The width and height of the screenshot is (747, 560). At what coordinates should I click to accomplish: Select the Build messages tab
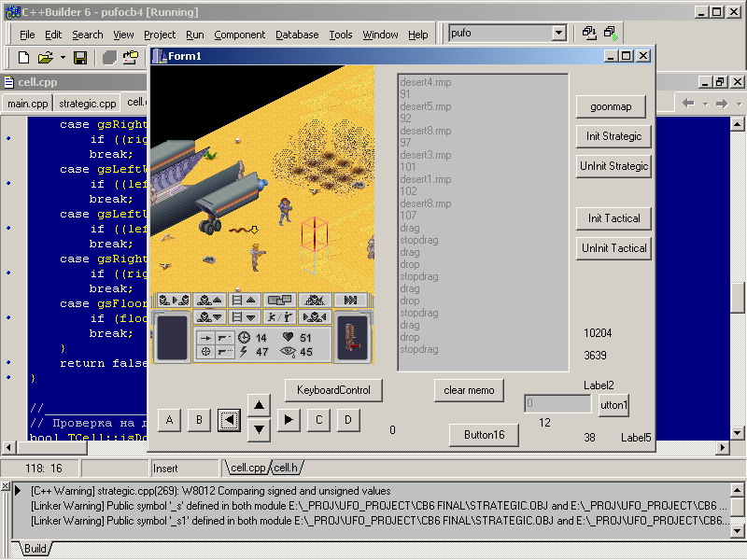coord(35,549)
